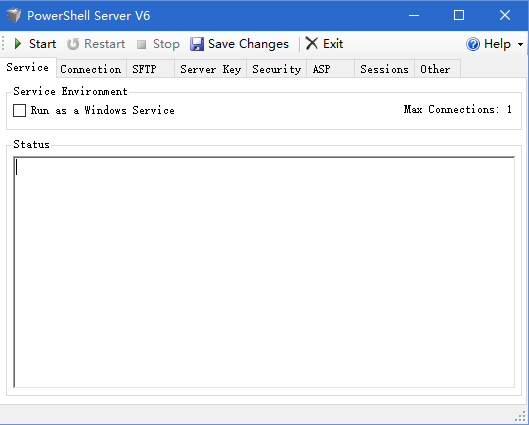Click the blue Help question mark icon
This screenshot has height=425, width=529.
(x=473, y=44)
